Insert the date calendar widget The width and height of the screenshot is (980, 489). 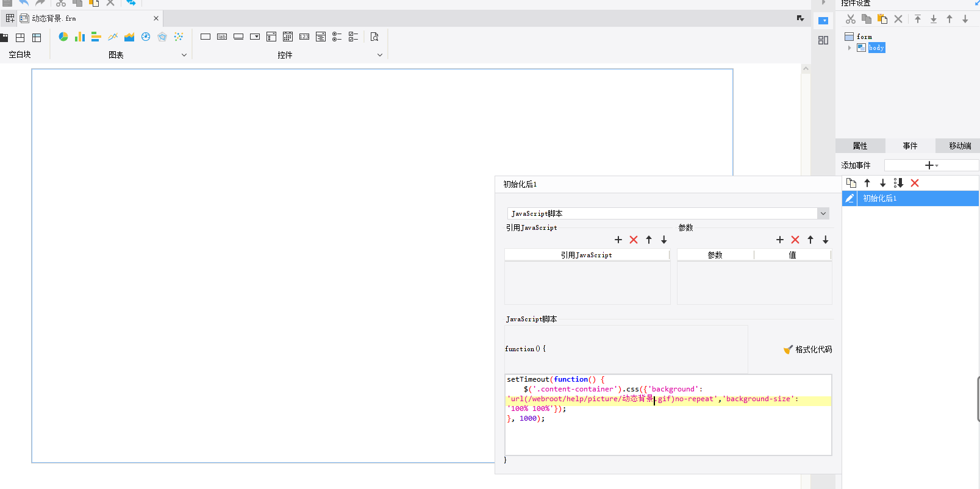[288, 37]
